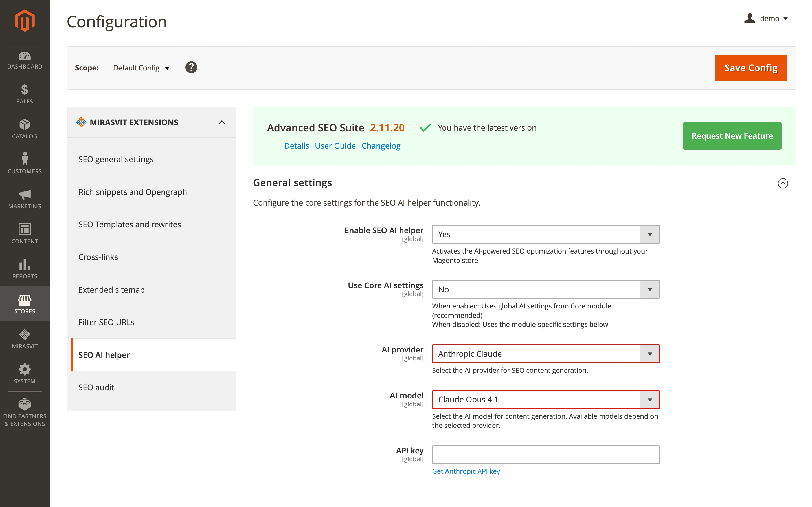Open the Magento Dashboard from sidebar
812x507 pixels.
pos(25,60)
